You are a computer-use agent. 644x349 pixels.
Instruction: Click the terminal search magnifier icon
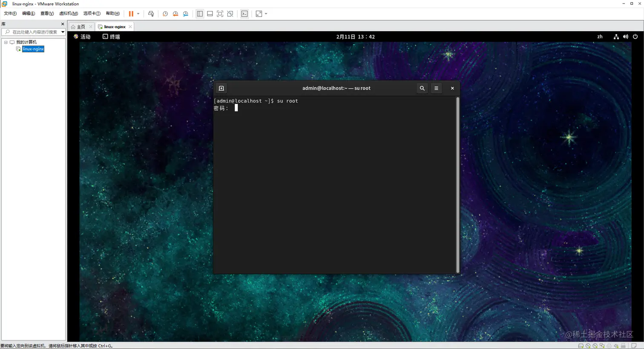[x=422, y=88]
